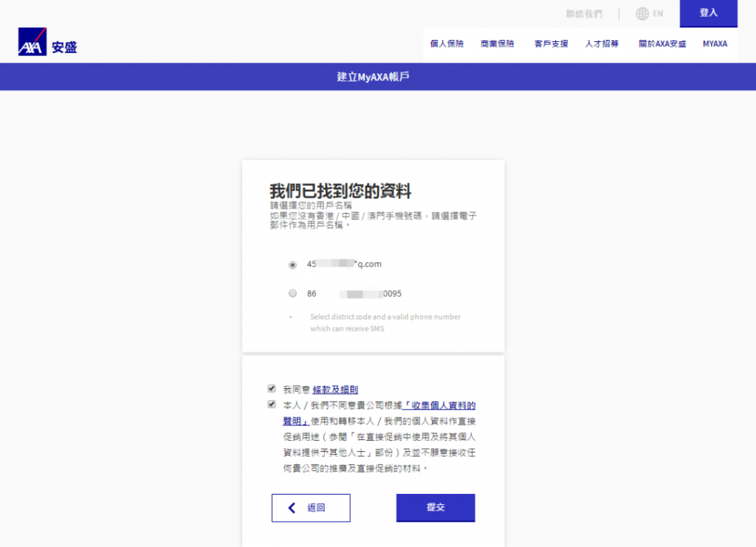Open the 人才招募 menu
Viewport: 756px width, 547px height.
(602, 44)
